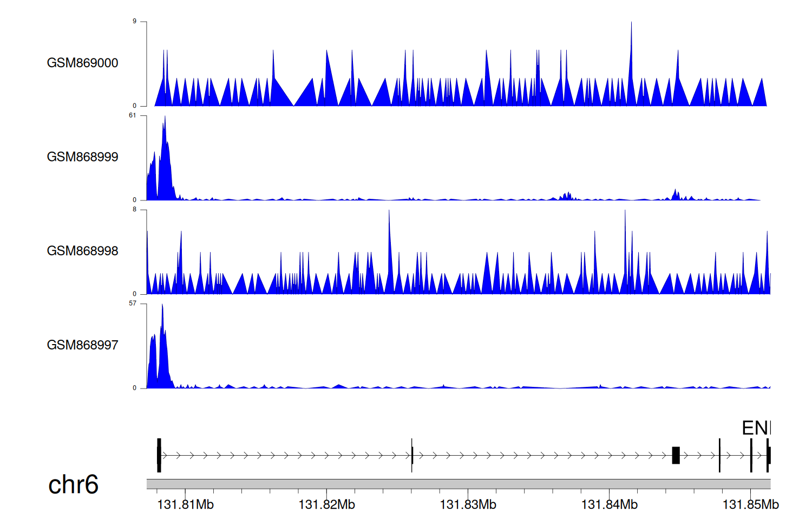
Task: Click the gray chromosome ideogram bar
Action: click(458, 484)
